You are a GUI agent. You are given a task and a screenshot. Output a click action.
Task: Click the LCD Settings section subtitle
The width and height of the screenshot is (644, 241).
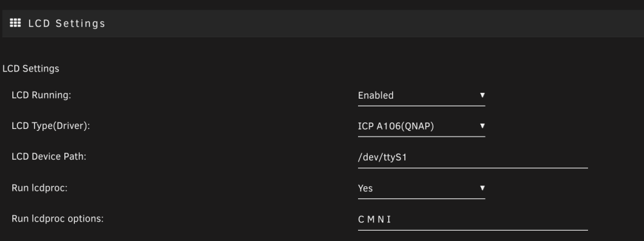31,69
